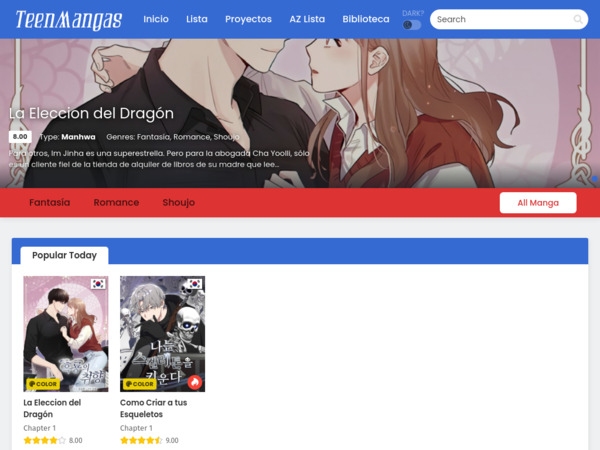600x450 pixels.
Task: Click the 8.00 score badge in banner
Action: (20, 137)
